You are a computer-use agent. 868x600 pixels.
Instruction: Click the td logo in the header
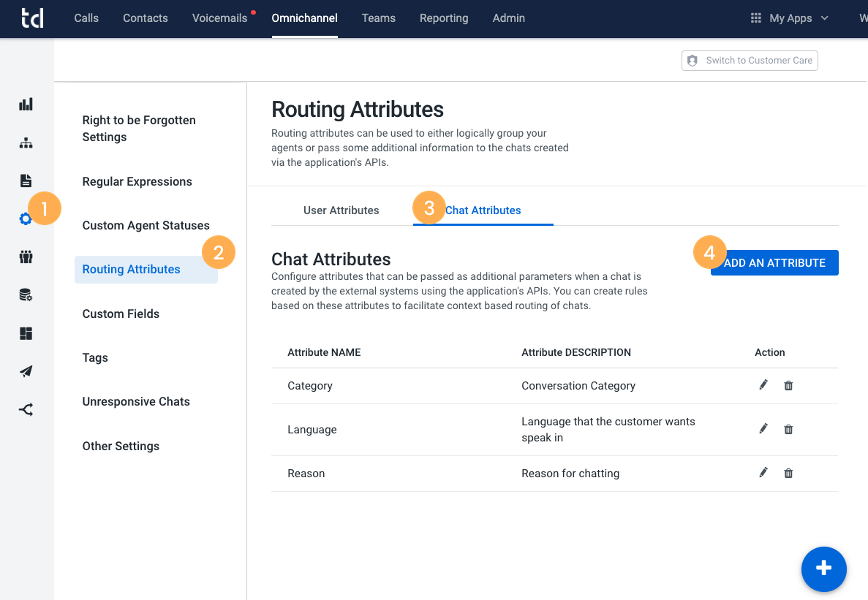coord(32,18)
